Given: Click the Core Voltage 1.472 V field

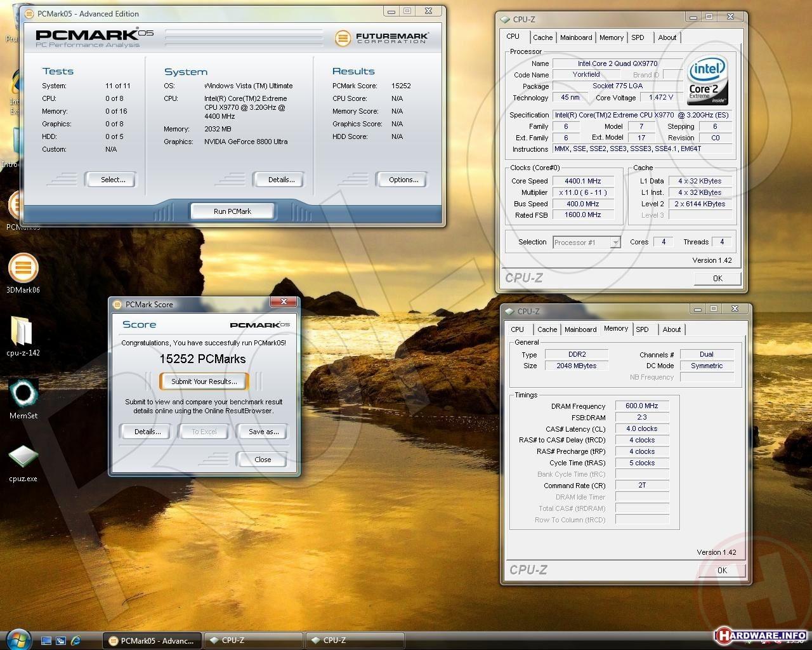Looking at the screenshot, I should 661,98.
